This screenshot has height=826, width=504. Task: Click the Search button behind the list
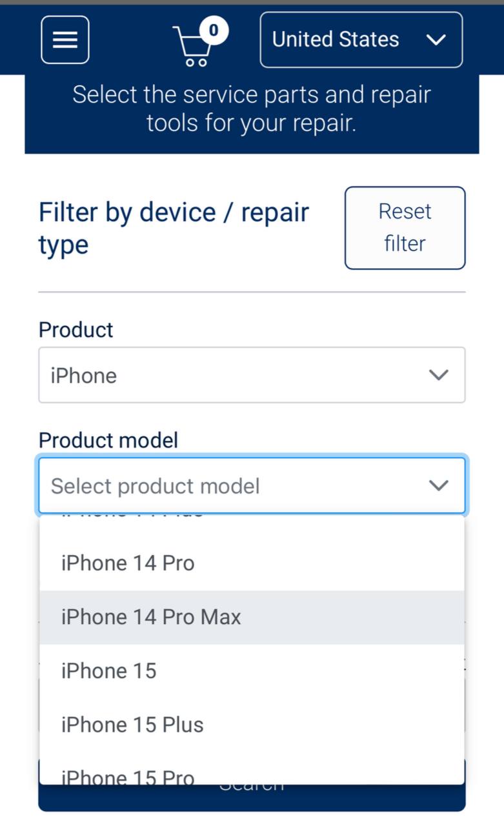click(252, 798)
